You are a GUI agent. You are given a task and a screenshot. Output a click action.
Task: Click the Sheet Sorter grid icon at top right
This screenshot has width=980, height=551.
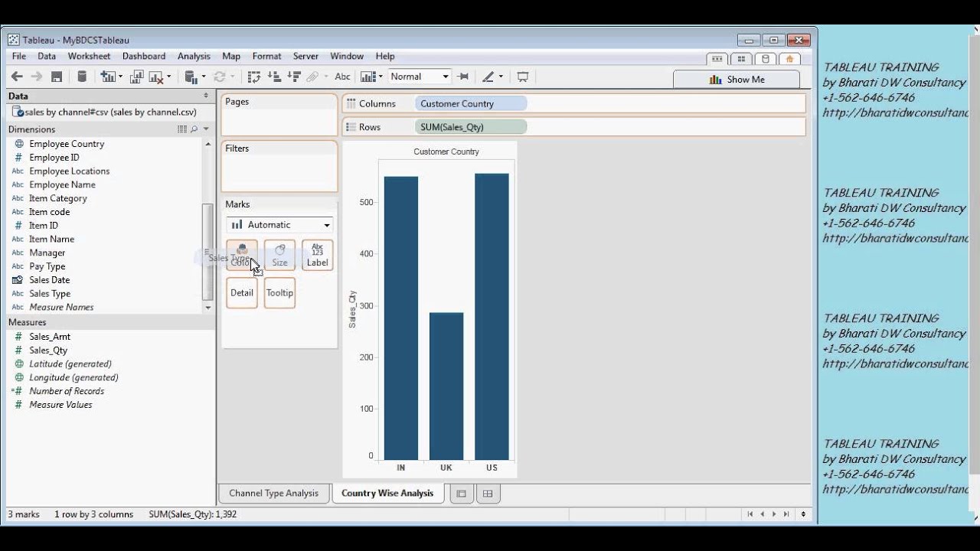(741, 59)
